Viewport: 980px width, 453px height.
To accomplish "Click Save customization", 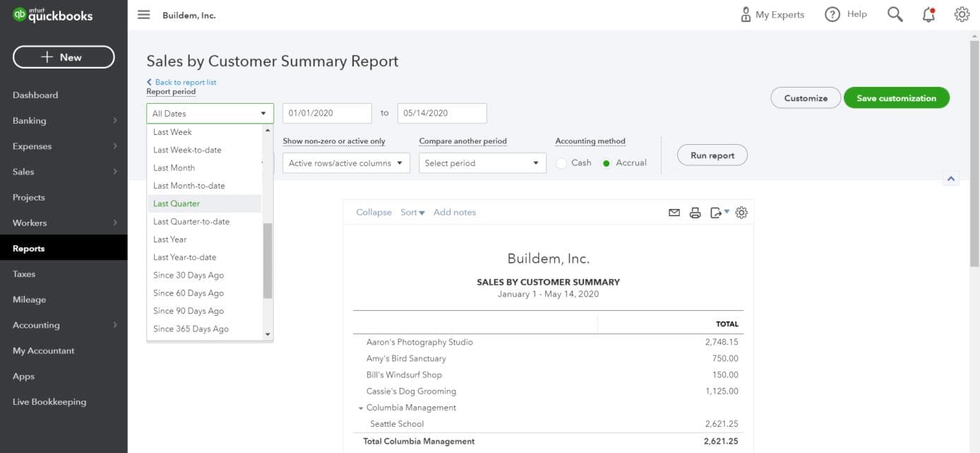I will pyautogui.click(x=896, y=98).
